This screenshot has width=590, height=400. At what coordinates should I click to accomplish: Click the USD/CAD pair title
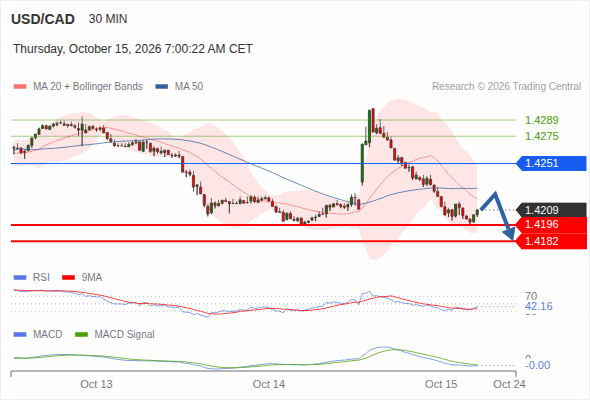[43, 19]
